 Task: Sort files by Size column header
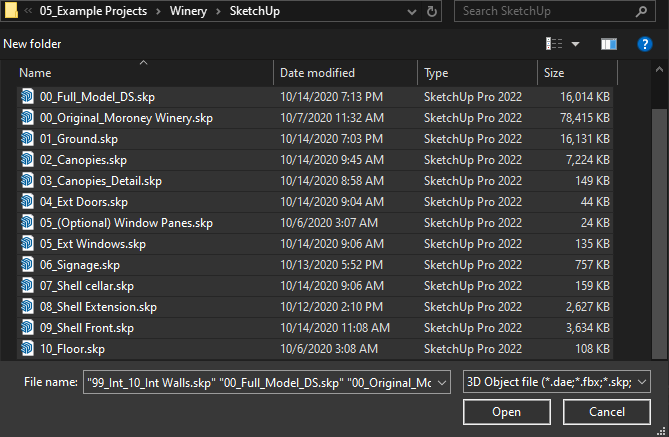[x=554, y=73]
